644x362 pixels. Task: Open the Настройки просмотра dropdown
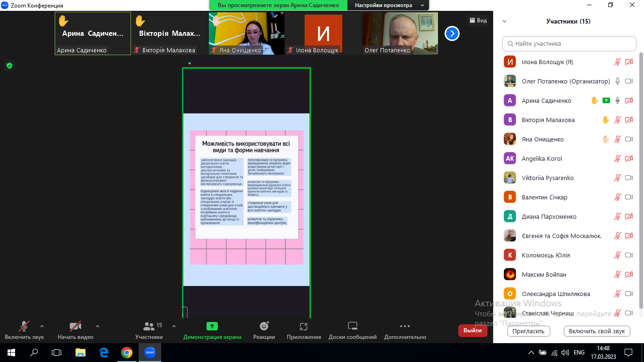tap(388, 5)
